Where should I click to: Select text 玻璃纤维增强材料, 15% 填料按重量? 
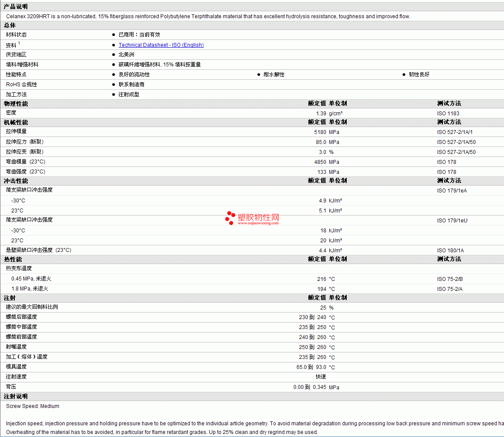click(x=160, y=65)
